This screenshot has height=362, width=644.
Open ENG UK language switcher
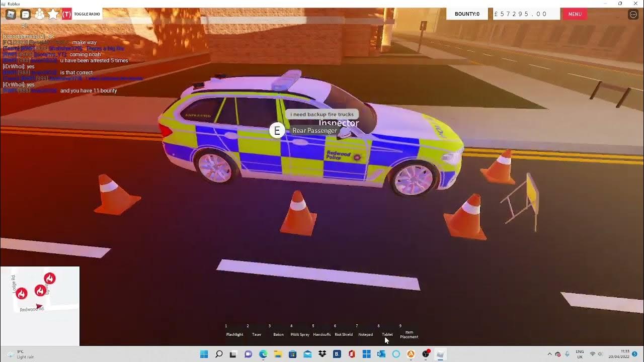580,354
